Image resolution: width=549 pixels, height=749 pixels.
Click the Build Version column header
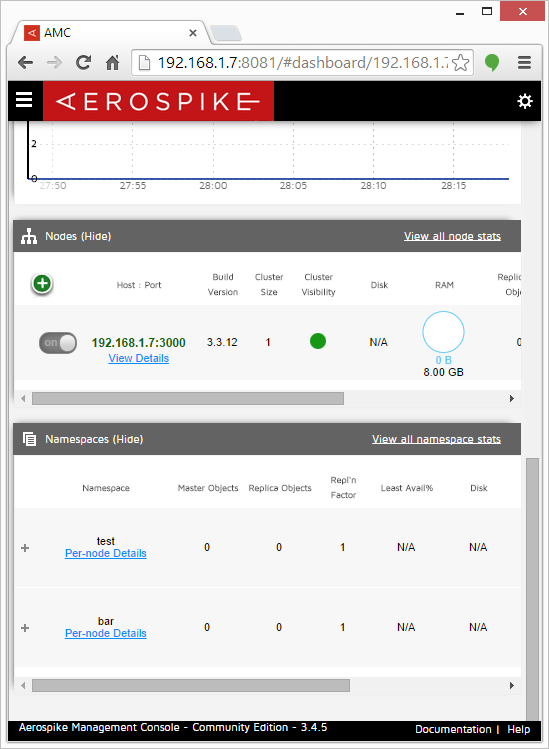[223, 284]
